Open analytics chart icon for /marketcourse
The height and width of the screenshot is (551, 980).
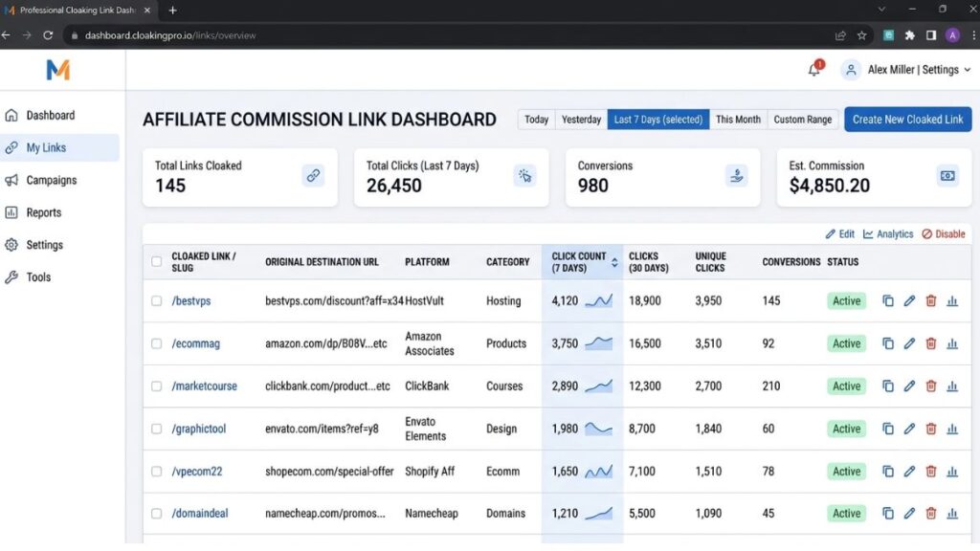point(952,386)
